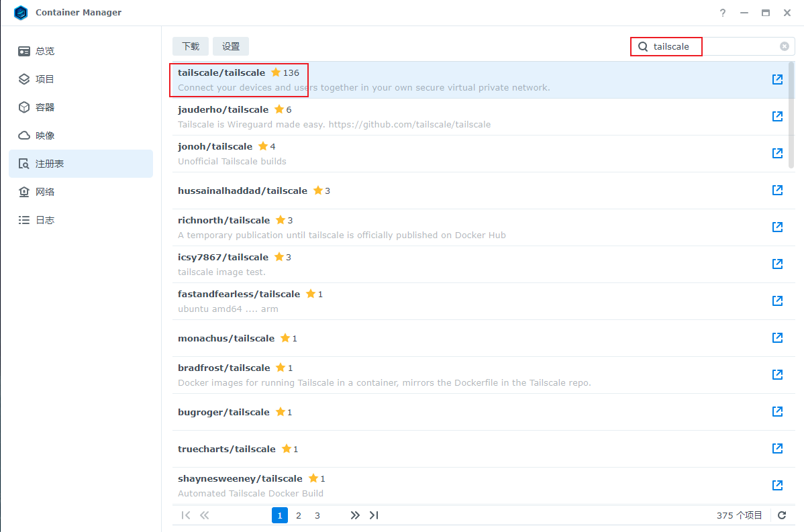The width and height of the screenshot is (804, 532).
Task: Jump to the first results page
Action: click(186, 515)
